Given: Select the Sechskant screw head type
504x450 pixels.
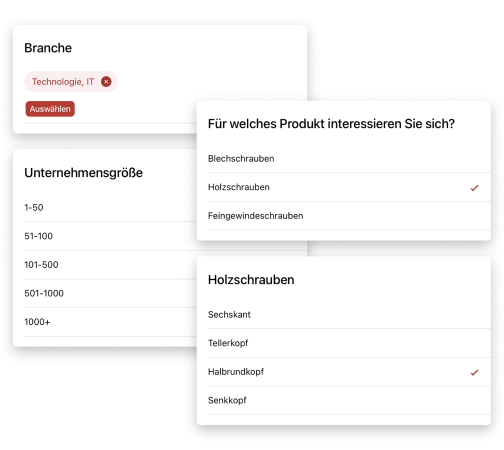Looking at the screenshot, I should tap(349, 315).
